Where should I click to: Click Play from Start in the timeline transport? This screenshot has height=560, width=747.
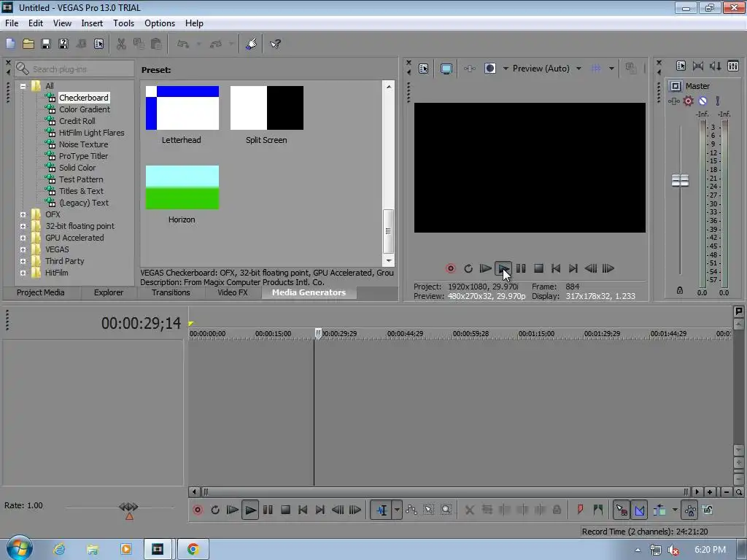point(233,510)
